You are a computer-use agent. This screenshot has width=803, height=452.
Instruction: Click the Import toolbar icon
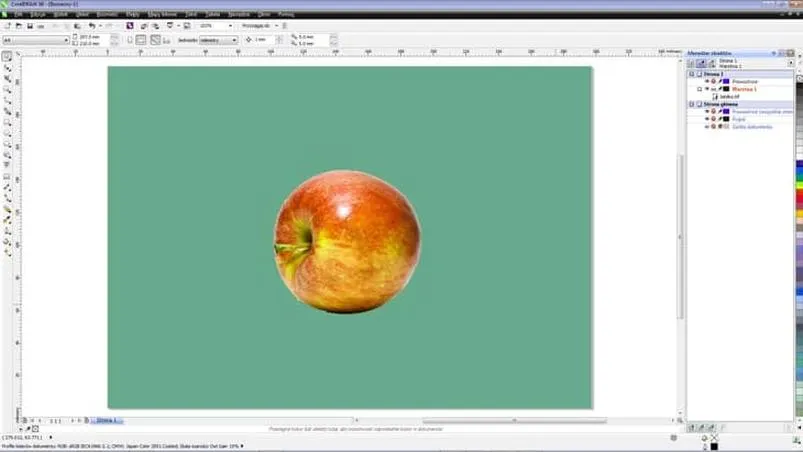[144, 26]
